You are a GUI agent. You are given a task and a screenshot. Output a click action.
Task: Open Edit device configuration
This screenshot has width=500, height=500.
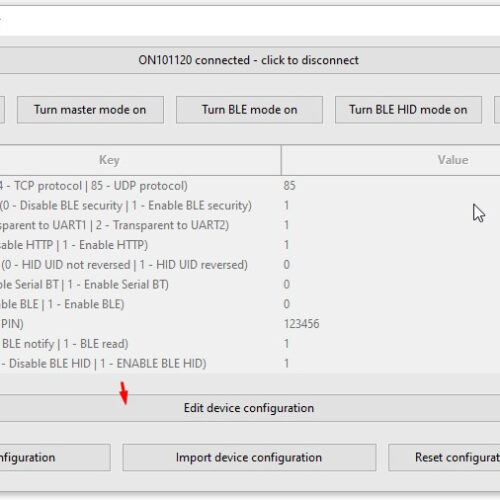tap(248, 408)
